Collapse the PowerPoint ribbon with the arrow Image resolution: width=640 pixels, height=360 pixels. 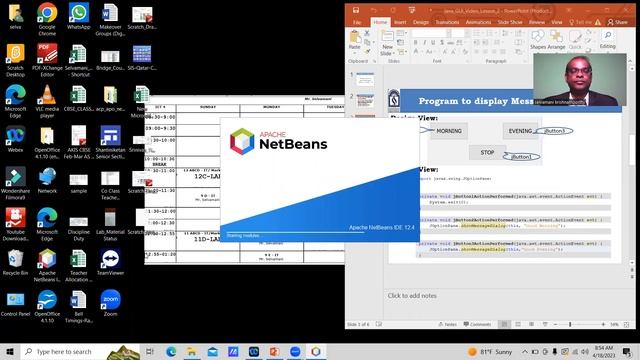[630, 61]
